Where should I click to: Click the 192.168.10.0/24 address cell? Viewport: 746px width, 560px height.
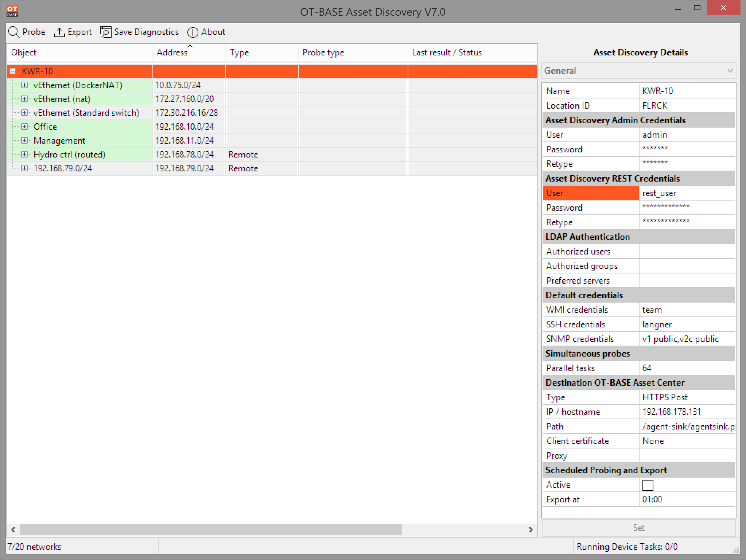pos(189,127)
